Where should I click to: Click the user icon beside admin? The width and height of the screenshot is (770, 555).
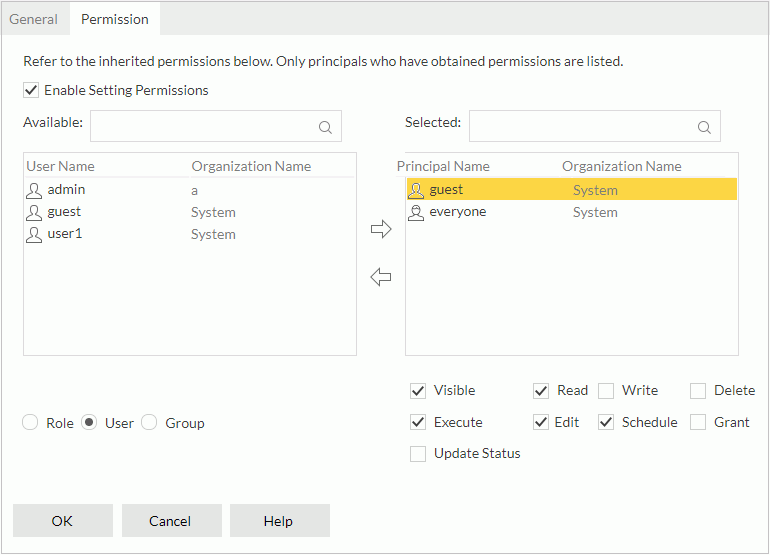(x=34, y=191)
